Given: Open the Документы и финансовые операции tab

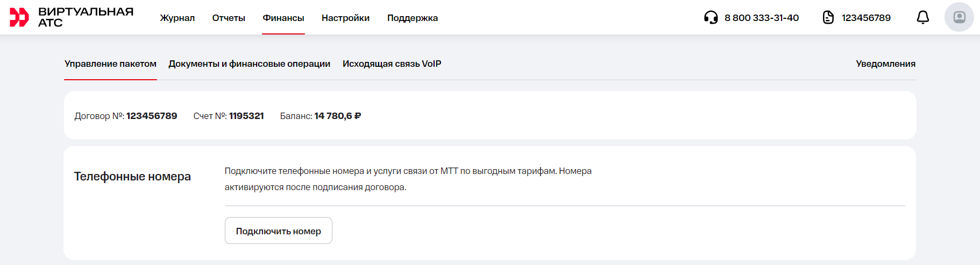Looking at the screenshot, I should click(x=249, y=64).
